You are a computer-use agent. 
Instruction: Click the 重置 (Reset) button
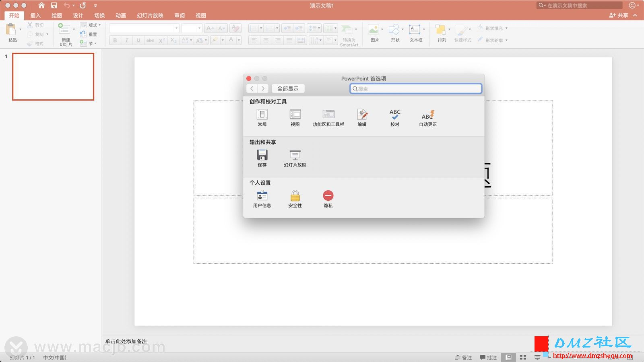pyautogui.click(x=89, y=34)
